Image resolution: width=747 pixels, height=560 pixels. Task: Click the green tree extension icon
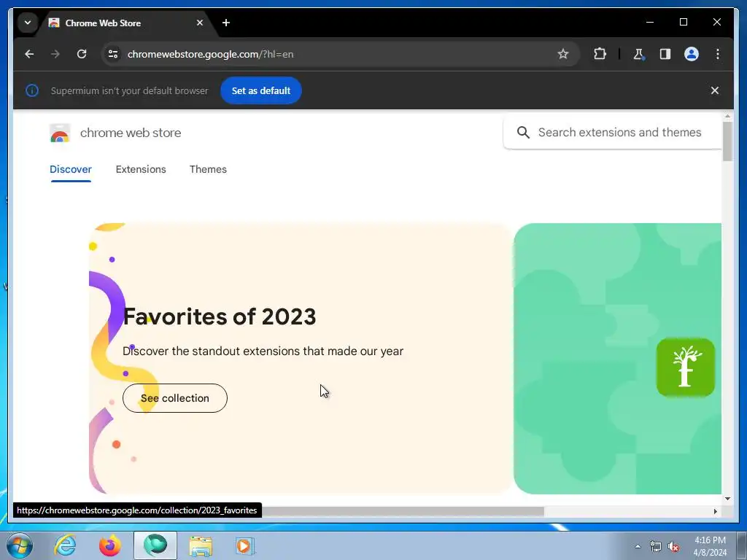[686, 367]
